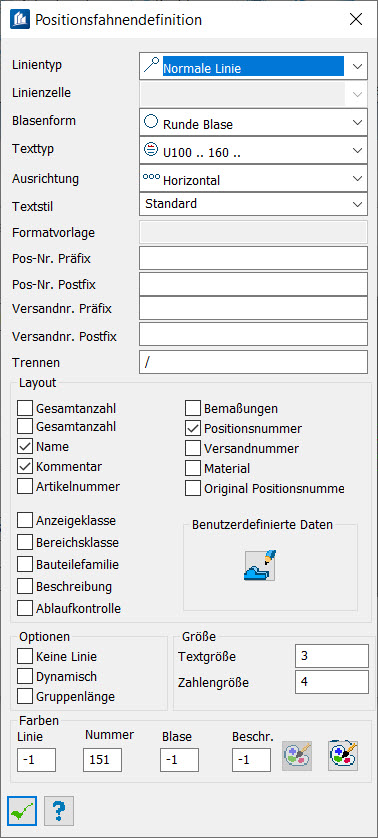The image size is (378, 838).
Task: Enable the Bemaßungen checkbox
Action: (192, 409)
